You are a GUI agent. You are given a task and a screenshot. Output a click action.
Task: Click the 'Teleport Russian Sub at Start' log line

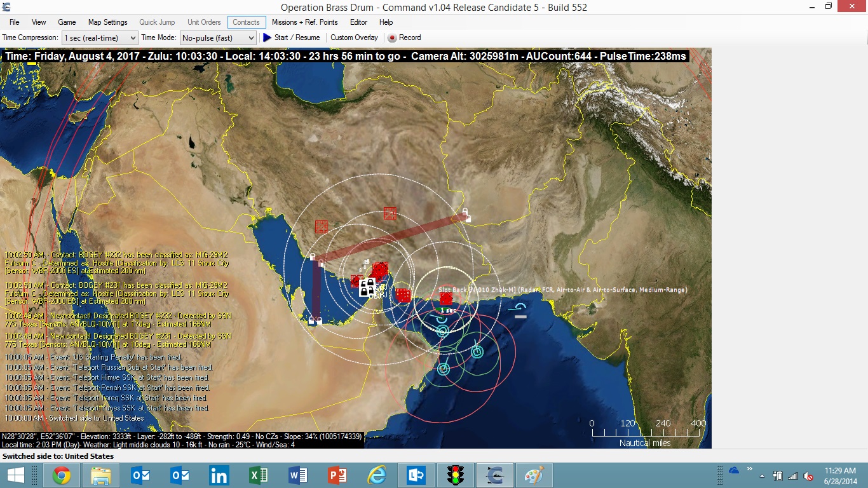click(109, 367)
